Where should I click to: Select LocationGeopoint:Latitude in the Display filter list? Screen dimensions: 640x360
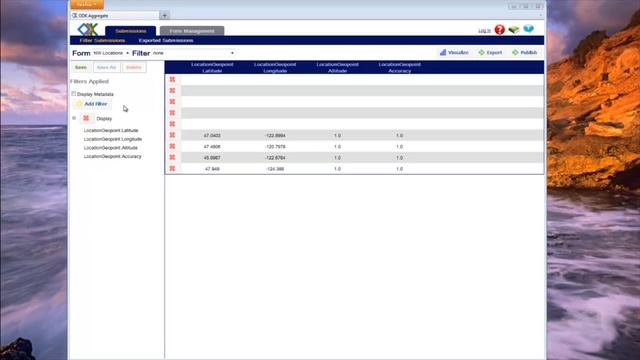click(111, 131)
